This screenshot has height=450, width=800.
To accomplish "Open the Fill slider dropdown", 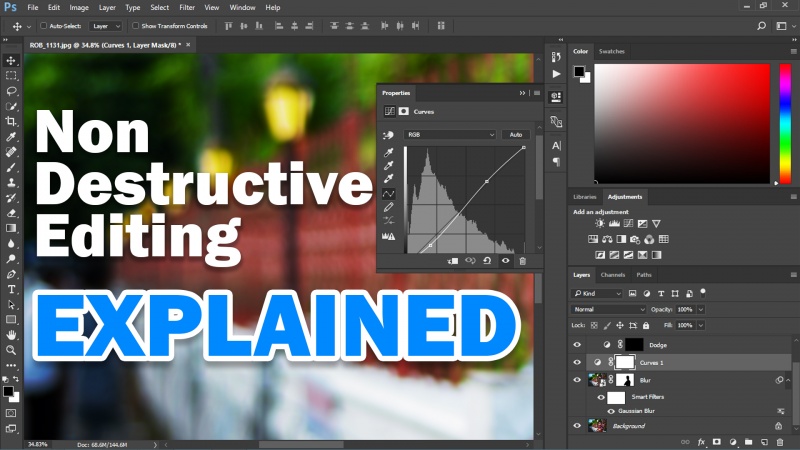I will tap(701, 325).
